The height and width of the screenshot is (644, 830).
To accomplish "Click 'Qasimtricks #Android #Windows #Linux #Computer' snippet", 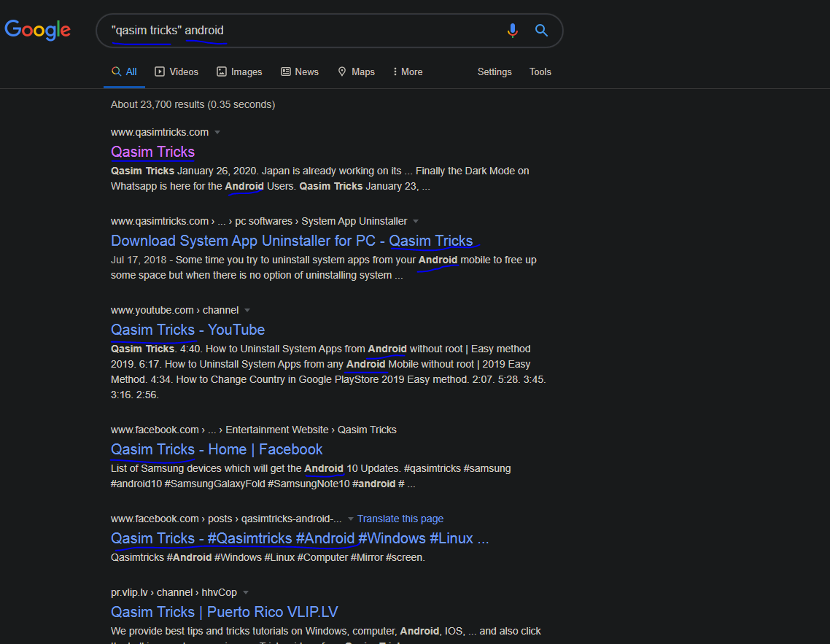I will point(268,557).
